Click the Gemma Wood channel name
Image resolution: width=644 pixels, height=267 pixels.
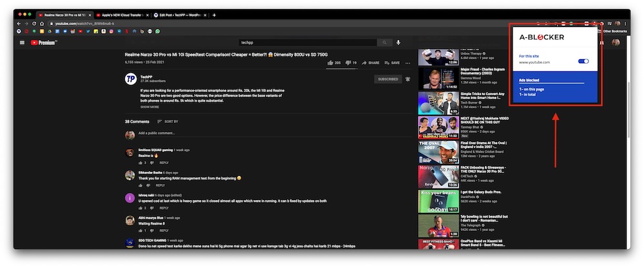coord(471,78)
